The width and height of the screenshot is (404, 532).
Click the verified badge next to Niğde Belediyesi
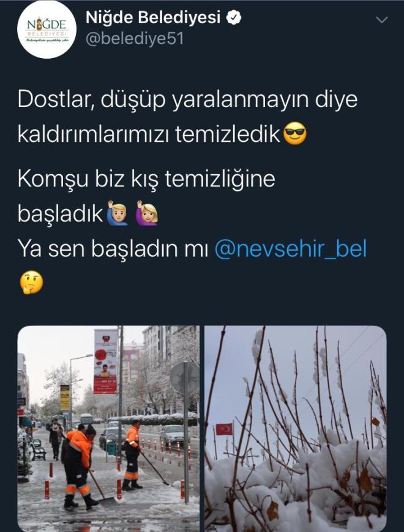click(x=234, y=18)
